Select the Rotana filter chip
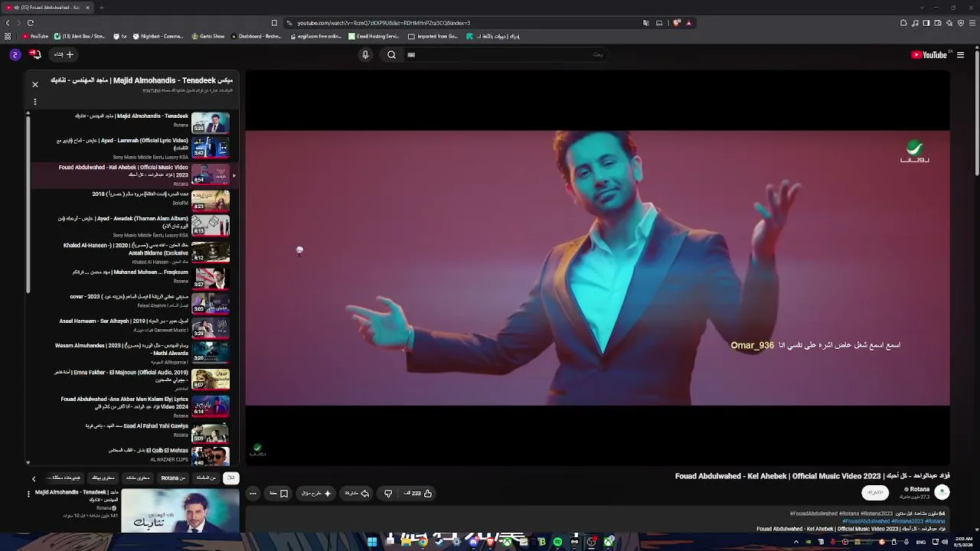 173,478
